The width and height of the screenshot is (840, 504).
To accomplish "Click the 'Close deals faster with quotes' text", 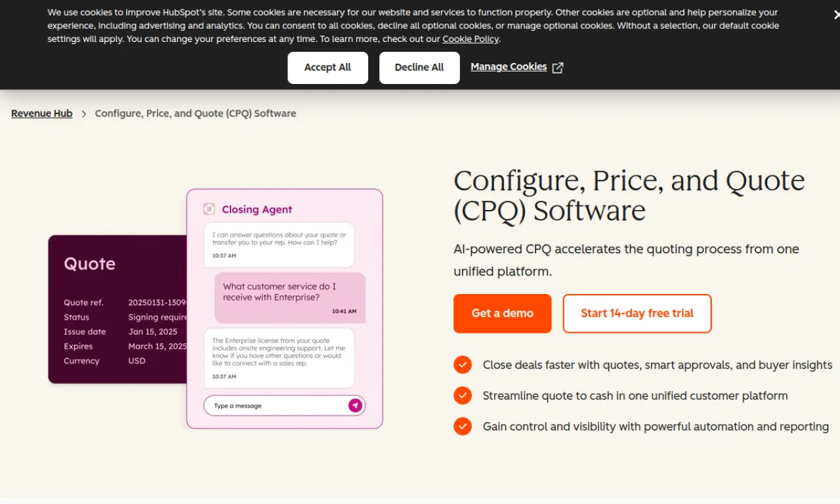I will (x=658, y=365).
